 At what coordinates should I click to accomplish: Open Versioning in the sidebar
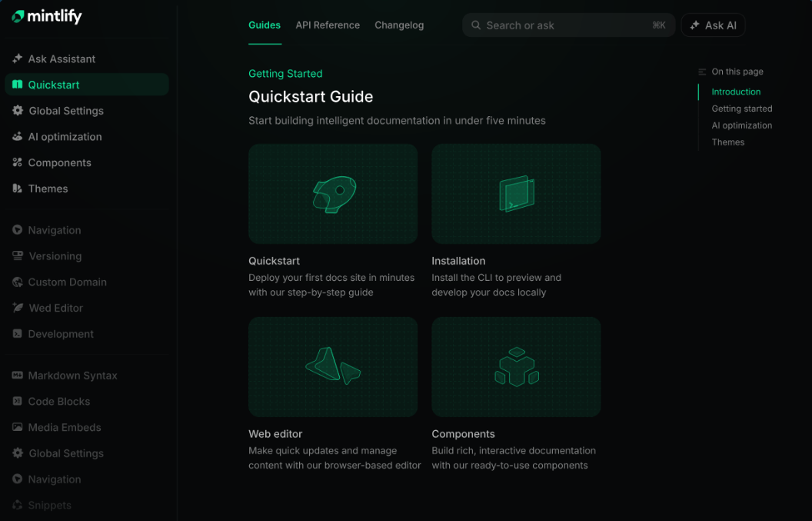pos(86,255)
